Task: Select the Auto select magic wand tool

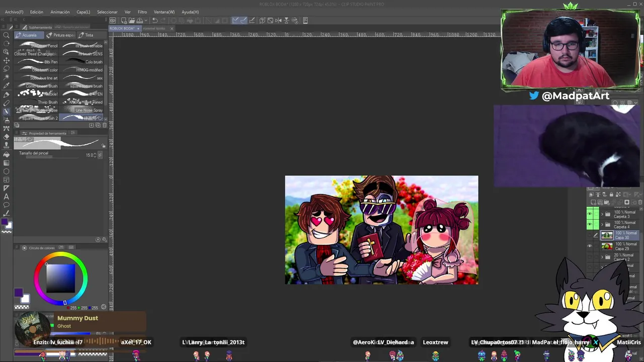Action: point(6,77)
